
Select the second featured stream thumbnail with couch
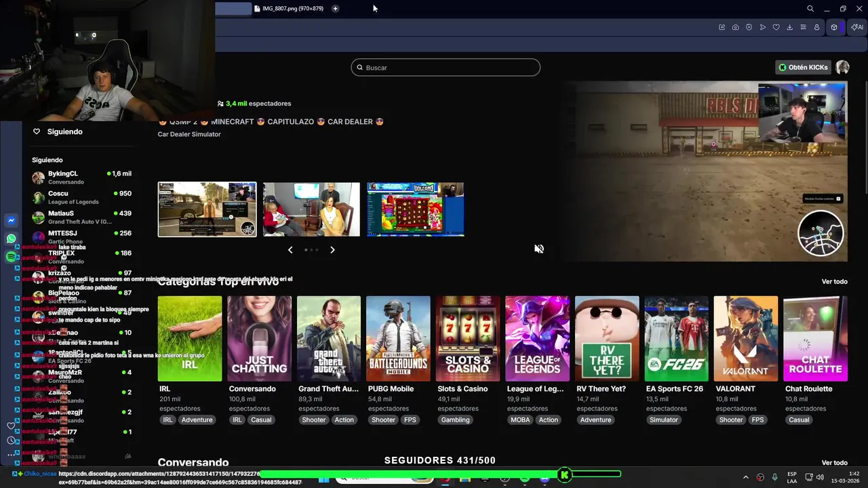tap(311, 209)
